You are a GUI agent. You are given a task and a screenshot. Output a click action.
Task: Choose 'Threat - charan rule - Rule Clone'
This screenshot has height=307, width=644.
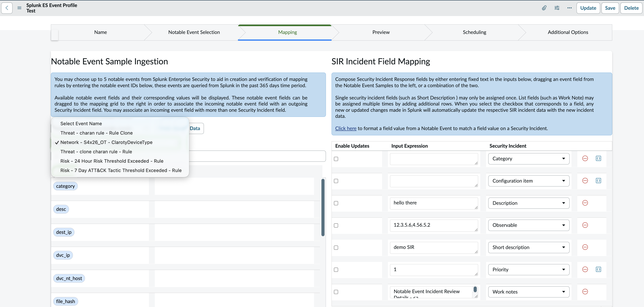pyautogui.click(x=120, y=133)
